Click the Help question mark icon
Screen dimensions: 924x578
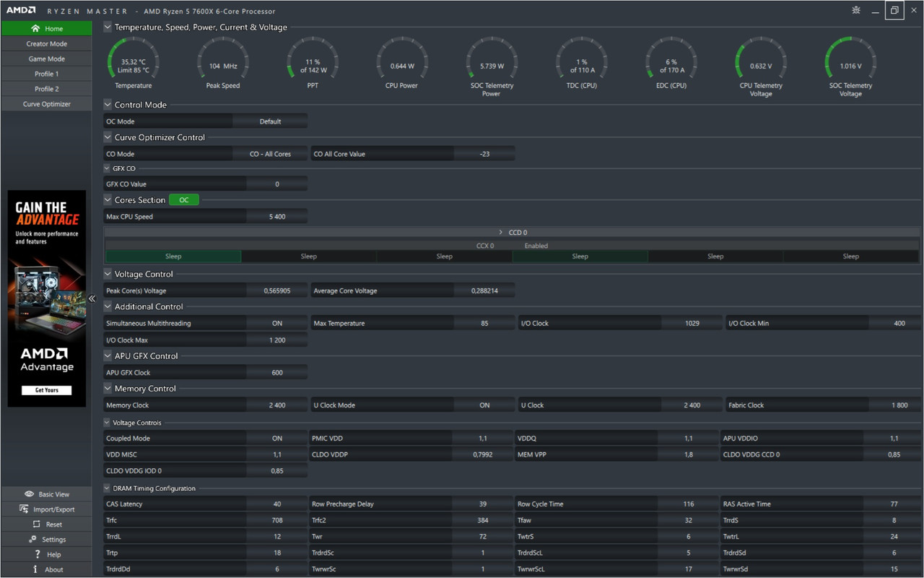tap(38, 554)
